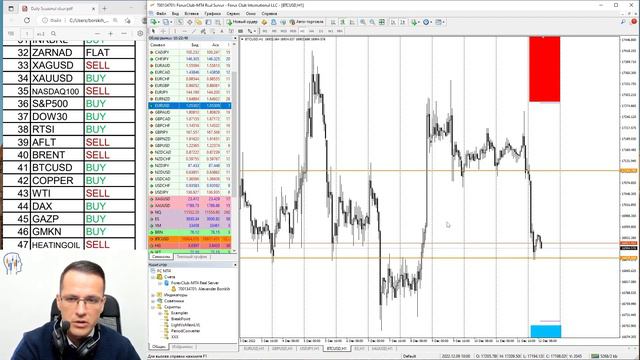
Task: Select the equidistant channel tool
Action: click(x=203, y=31)
